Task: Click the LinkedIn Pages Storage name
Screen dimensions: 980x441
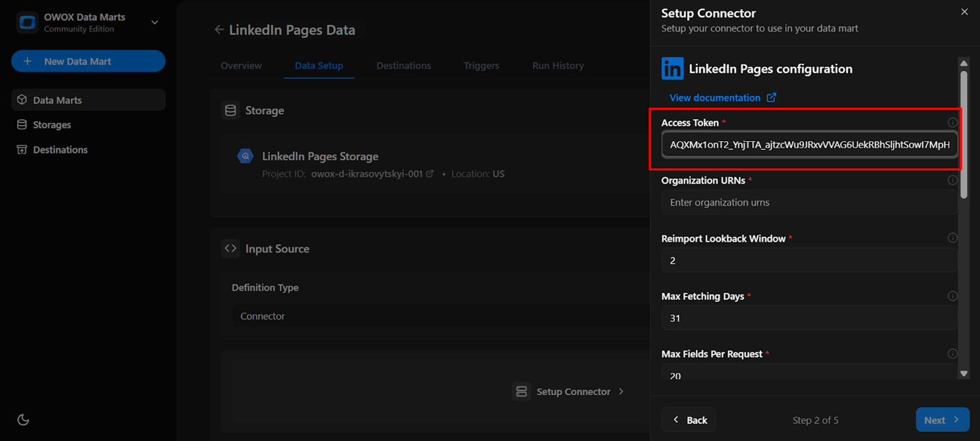Action: (320, 156)
